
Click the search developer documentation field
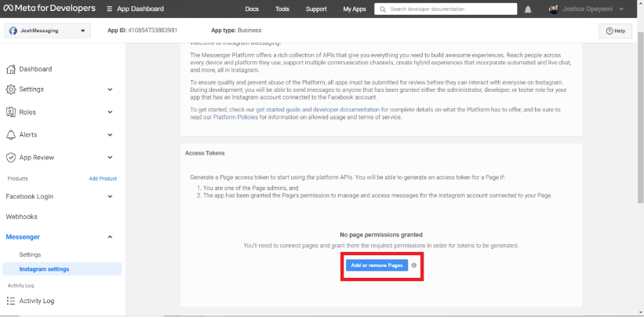(x=446, y=9)
